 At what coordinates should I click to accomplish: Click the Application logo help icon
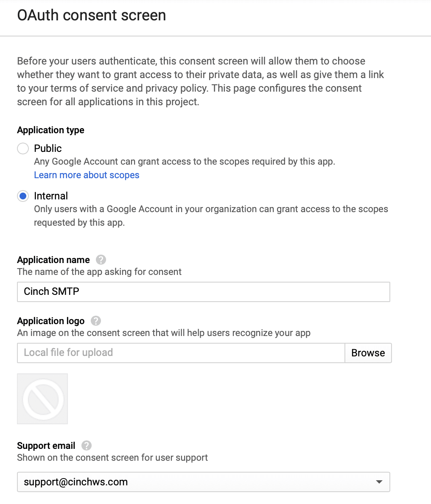(96, 321)
